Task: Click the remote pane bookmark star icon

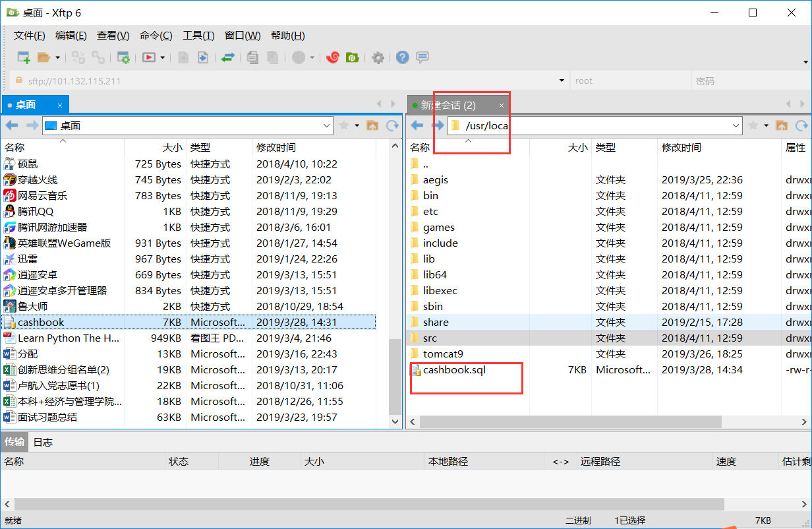Action: click(753, 125)
